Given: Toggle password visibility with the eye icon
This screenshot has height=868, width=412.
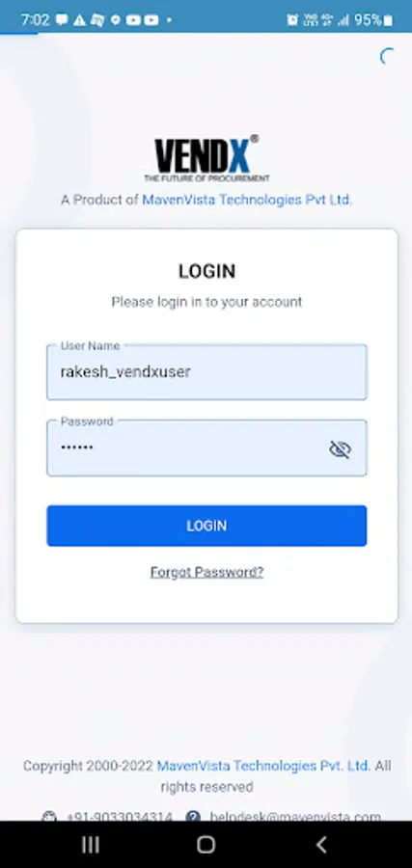Looking at the screenshot, I should click(x=340, y=449).
